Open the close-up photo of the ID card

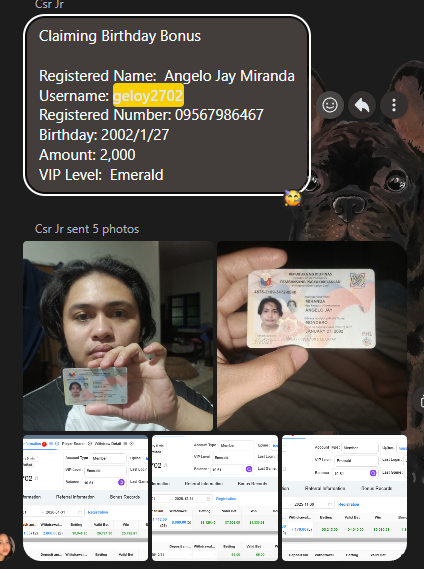[312, 336]
